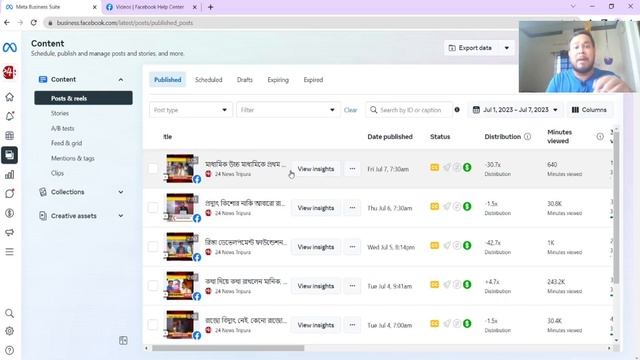Click the Export data button
This screenshot has height=360, width=640.
coord(470,48)
